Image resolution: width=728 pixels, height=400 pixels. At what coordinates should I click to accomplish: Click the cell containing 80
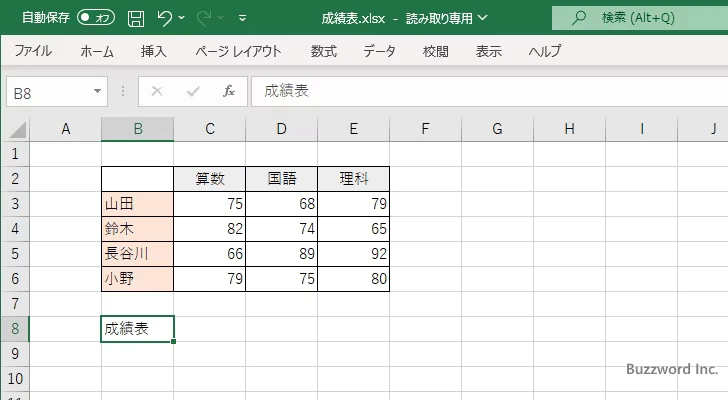(x=354, y=279)
